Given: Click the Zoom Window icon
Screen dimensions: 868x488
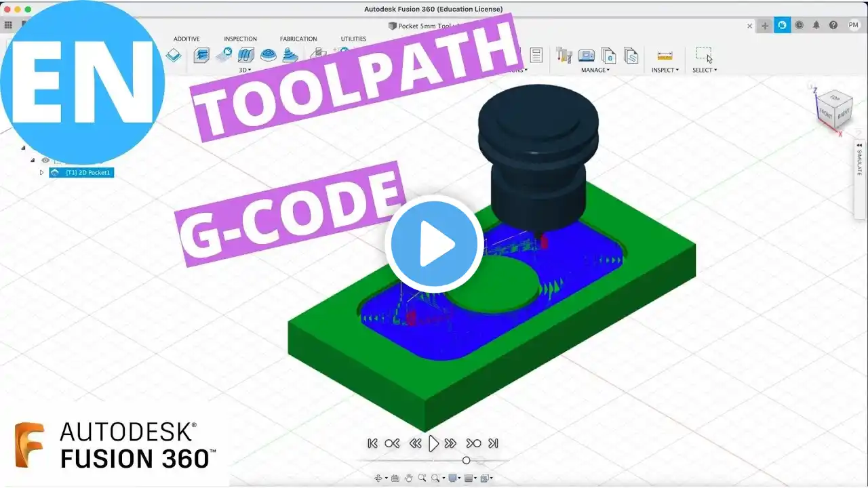Looking at the screenshot, I should point(435,478).
